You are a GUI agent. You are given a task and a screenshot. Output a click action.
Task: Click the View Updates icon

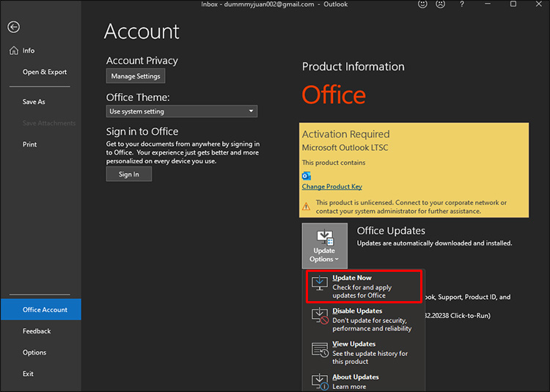point(320,349)
